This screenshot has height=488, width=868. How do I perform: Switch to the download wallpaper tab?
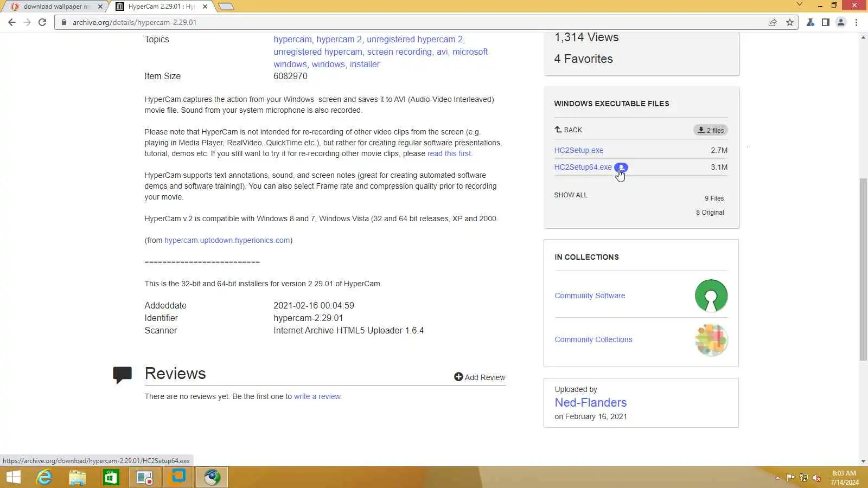[56, 7]
